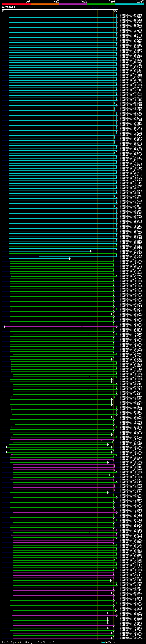This screenshot has width=146, height=644.
Task: Click the green ~80% identity legend segment
Action: [101, 4]
